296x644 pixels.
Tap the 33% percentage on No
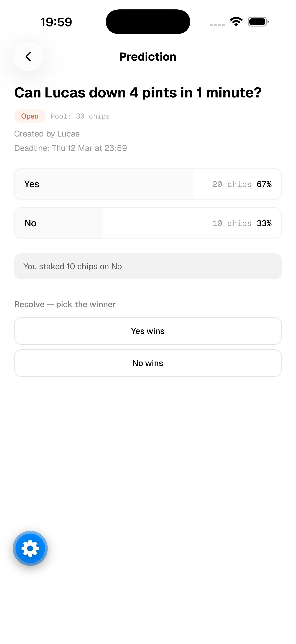point(264,223)
